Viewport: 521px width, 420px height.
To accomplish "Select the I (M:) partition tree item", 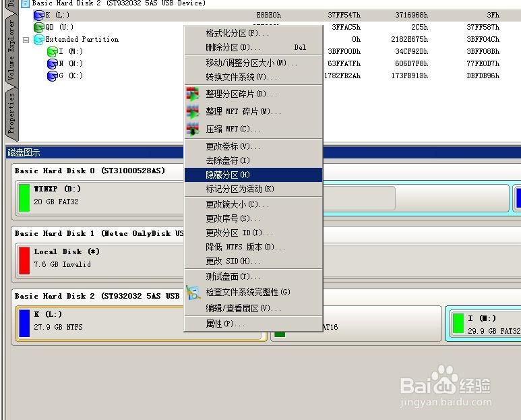I will pos(65,51).
